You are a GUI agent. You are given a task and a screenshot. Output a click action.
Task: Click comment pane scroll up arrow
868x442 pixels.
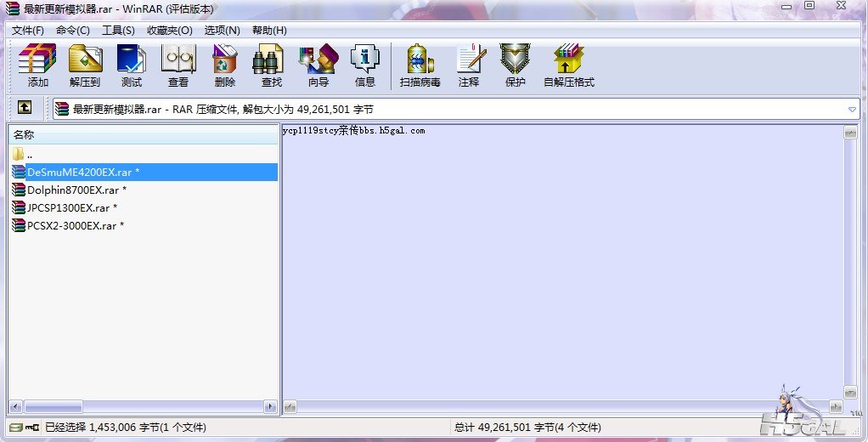(850, 133)
